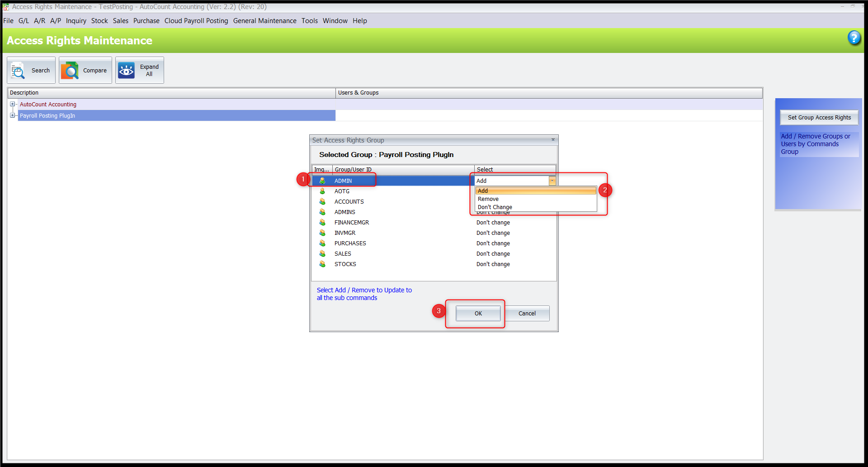This screenshot has height=467, width=868.
Task: Click the Don't change cell for PURCHASES
Action: coord(515,243)
